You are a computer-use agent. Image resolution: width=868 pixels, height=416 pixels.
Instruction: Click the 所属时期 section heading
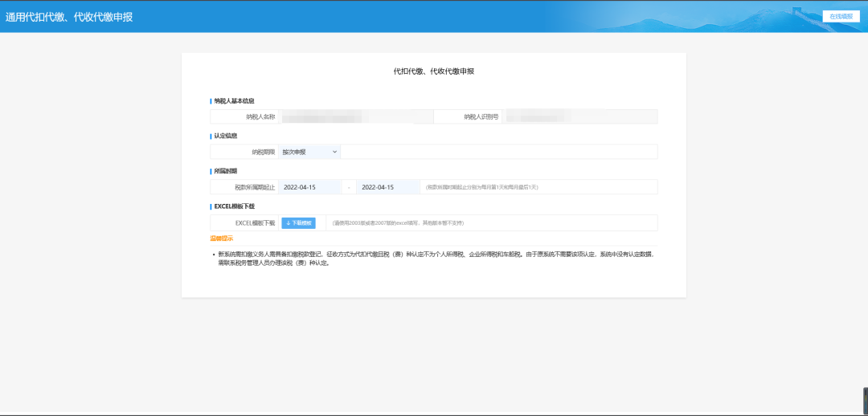pyautogui.click(x=226, y=171)
